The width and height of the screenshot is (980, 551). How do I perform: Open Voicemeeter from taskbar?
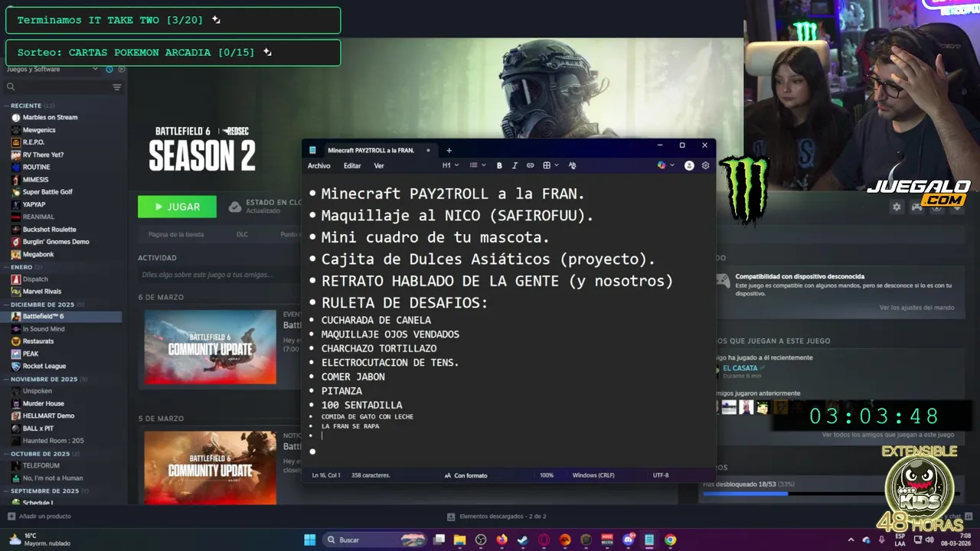pos(607,540)
